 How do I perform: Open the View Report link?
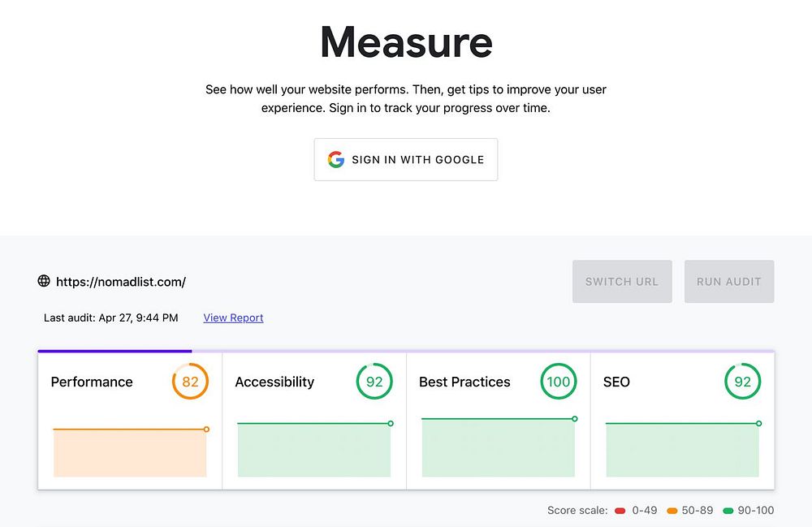click(x=233, y=317)
